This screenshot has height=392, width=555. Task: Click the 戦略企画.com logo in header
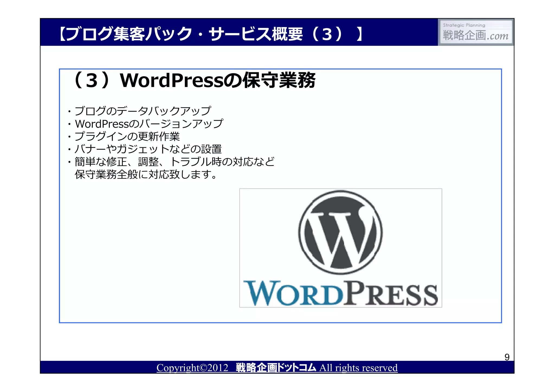[x=476, y=32]
